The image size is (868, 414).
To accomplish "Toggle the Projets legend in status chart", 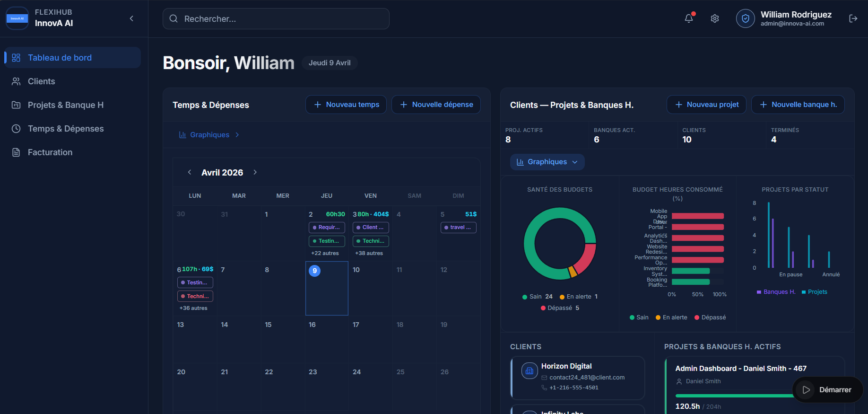I will [x=815, y=292].
